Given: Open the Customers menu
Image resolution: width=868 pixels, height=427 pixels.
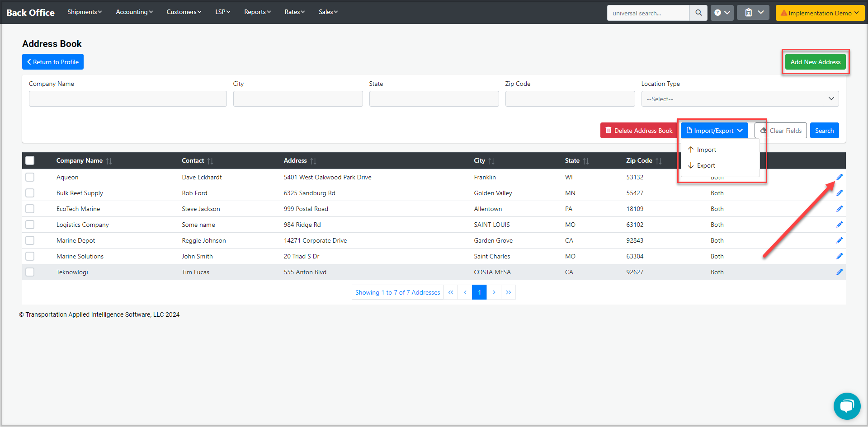Looking at the screenshot, I should pyautogui.click(x=184, y=12).
